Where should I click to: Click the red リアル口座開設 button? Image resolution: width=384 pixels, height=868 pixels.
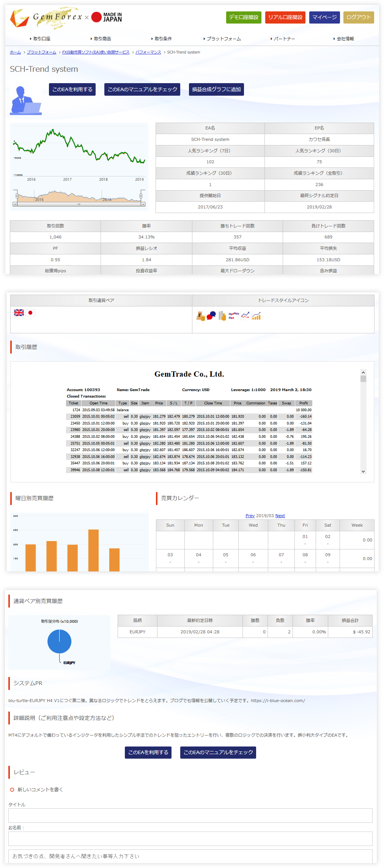[x=285, y=17]
